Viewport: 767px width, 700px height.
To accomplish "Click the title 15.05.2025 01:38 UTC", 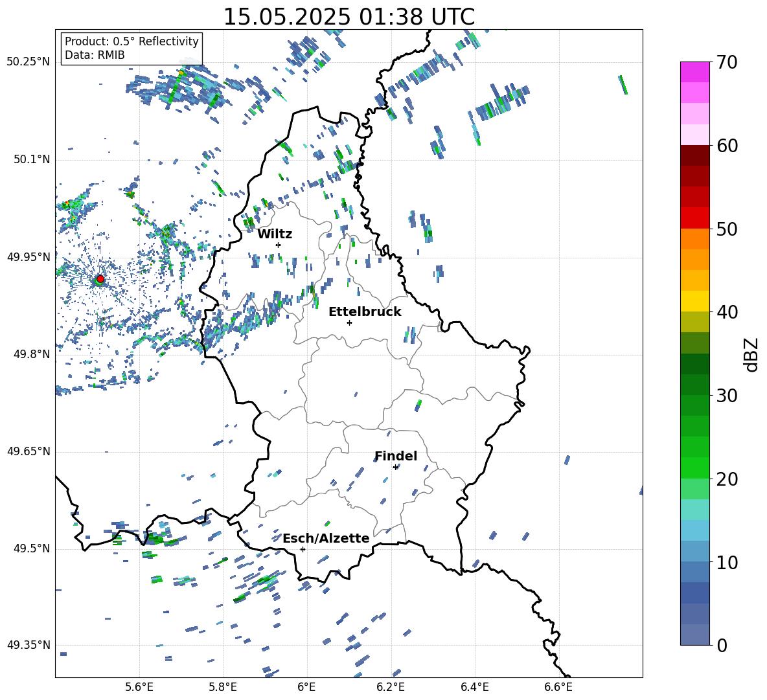I will tap(349, 17).
